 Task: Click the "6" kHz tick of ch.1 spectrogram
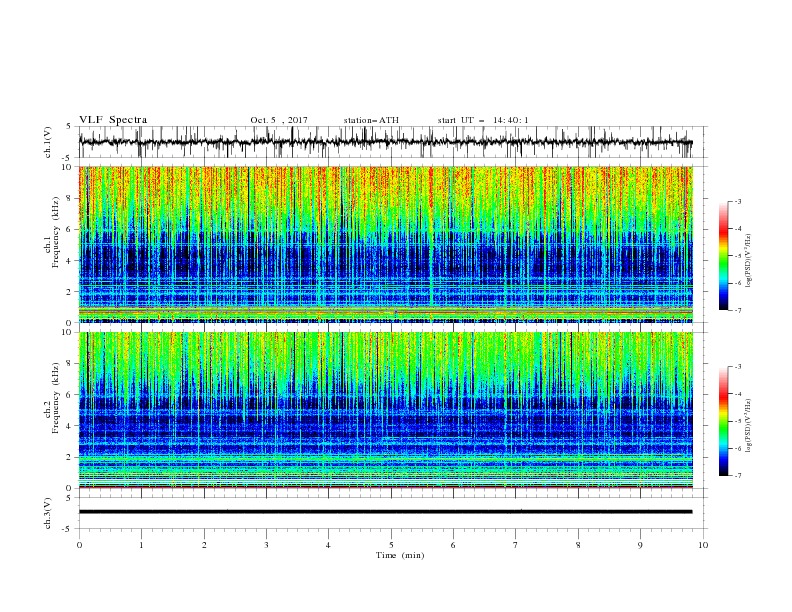70,229
